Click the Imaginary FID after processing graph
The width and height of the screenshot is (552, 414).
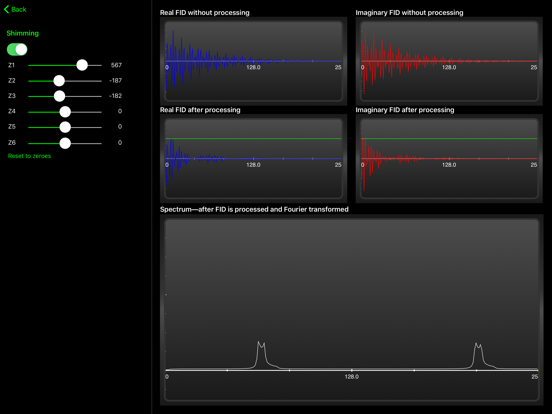(x=449, y=158)
